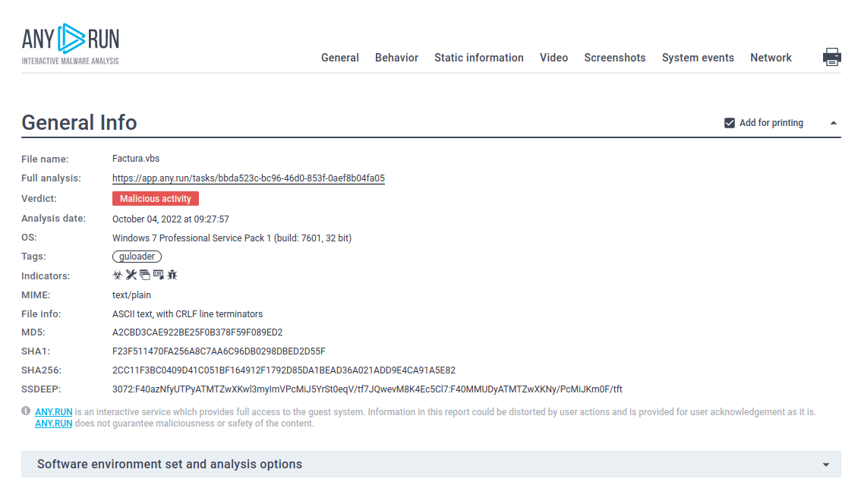Image resolution: width=861 pixels, height=504 pixels.
Task: Click the dropdown arrow on Software environment bar
Action: (x=826, y=465)
